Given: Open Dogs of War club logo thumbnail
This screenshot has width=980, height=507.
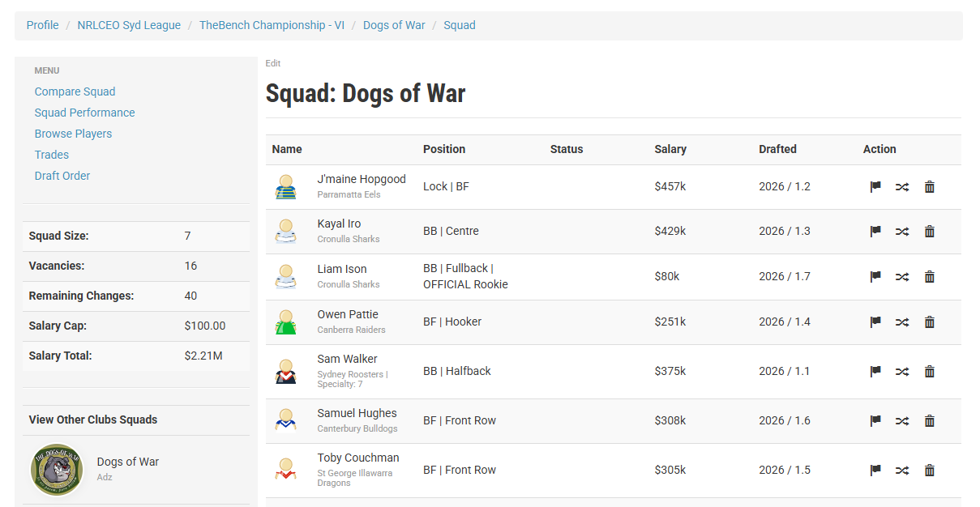Looking at the screenshot, I should 57,470.
